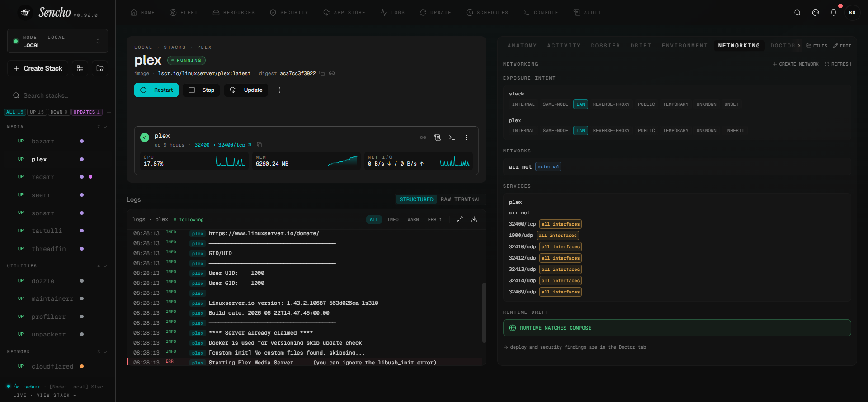Open the stack more-actions kebab menu

(279, 90)
